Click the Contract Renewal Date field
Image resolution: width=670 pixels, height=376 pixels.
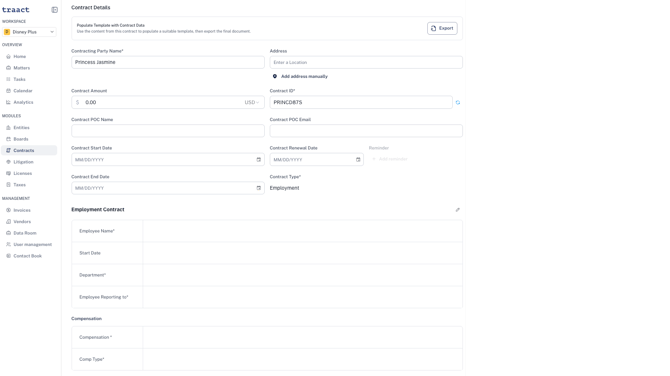click(x=317, y=160)
